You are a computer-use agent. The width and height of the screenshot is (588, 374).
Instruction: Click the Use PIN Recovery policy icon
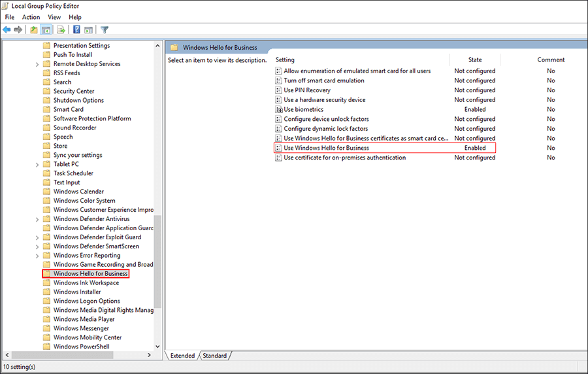[x=278, y=90]
